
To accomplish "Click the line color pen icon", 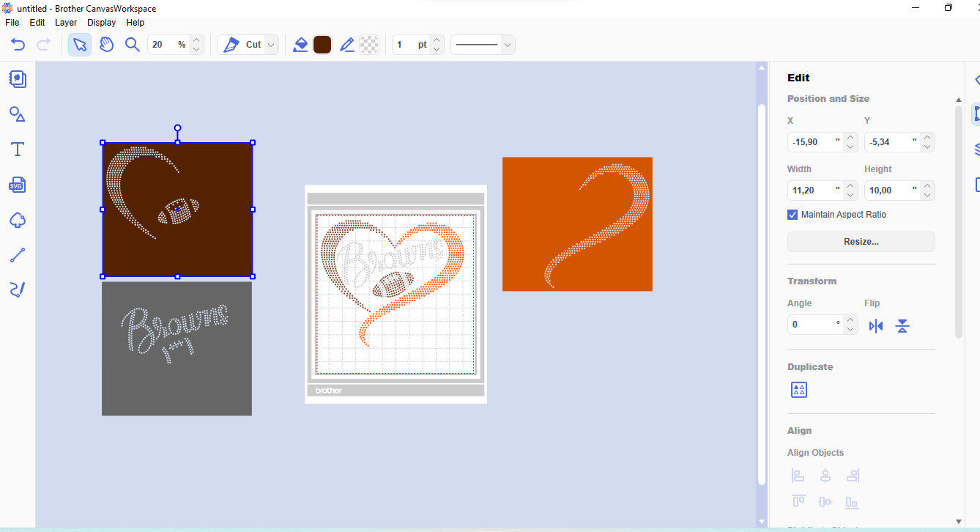I will 347,45.
